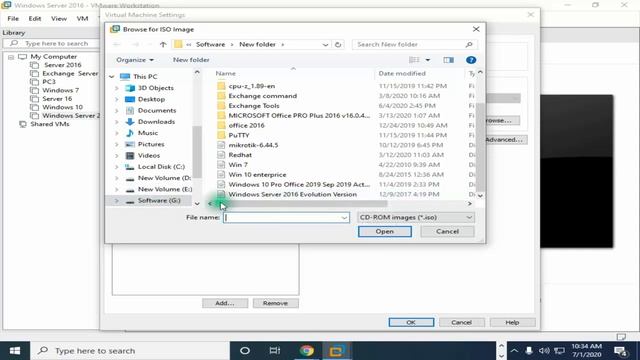Click Cancel in Browse for ISO dialog
Viewport: 640px width, 360px height.
pyautogui.click(x=447, y=231)
